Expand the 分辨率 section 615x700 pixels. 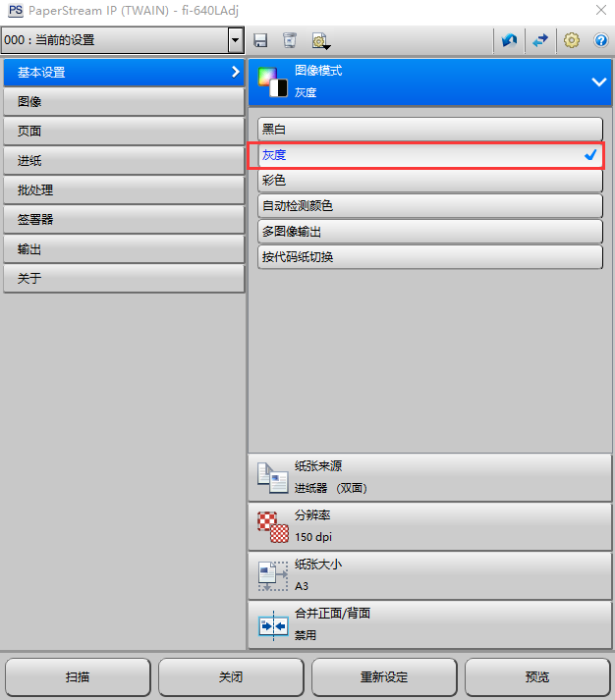(x=429, y=526)
